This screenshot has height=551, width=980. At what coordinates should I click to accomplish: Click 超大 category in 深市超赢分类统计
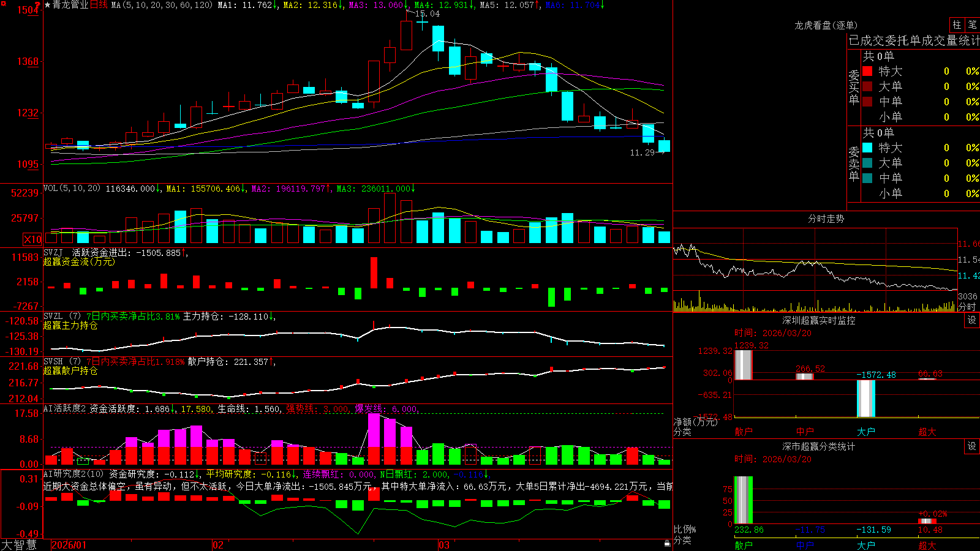(x=927, y=545)
